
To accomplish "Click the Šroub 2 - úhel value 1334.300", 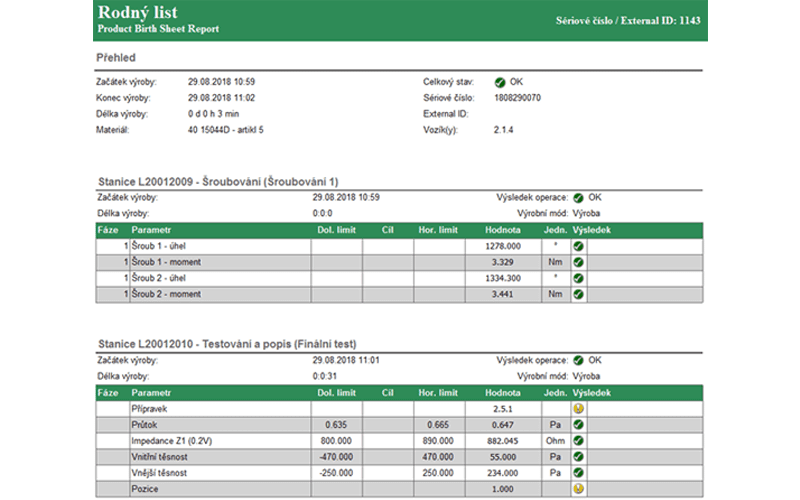I will [502, 279].
